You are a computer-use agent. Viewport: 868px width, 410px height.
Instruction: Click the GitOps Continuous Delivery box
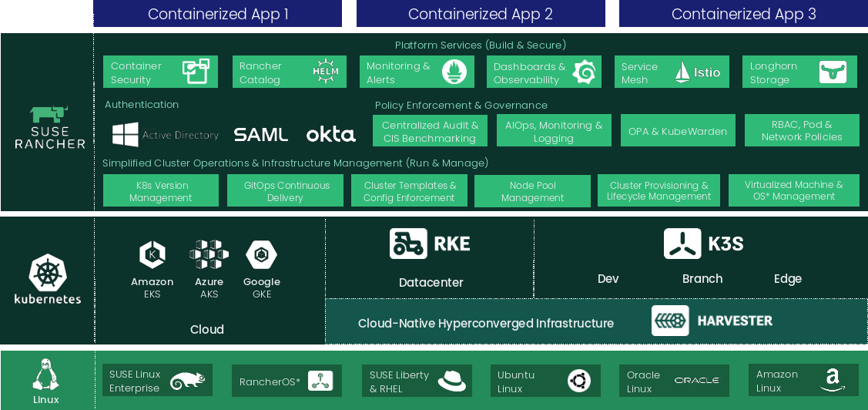pos(285,191)
